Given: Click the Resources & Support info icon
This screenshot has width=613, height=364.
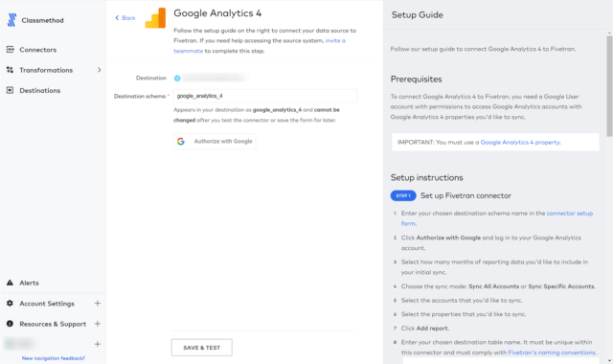Looking at the screenshot, I should 11,324.
